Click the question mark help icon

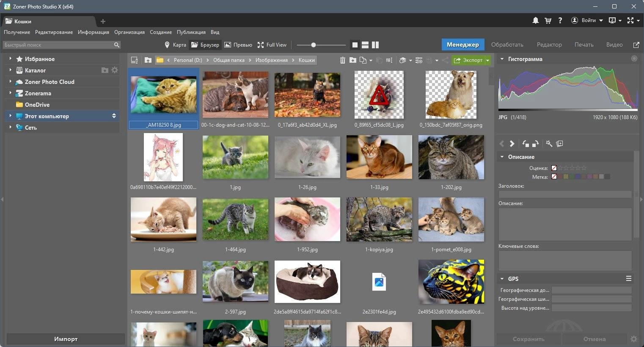(x=560, y=20)
